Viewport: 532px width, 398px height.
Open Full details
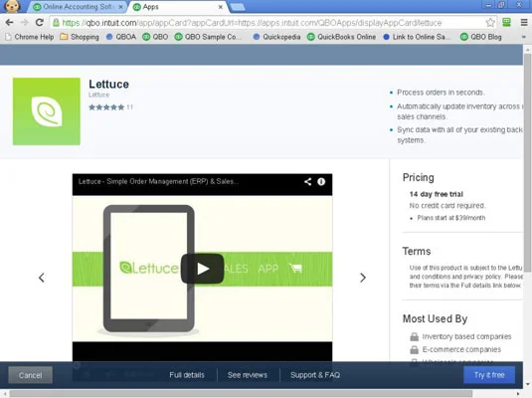tap(187, 375)
